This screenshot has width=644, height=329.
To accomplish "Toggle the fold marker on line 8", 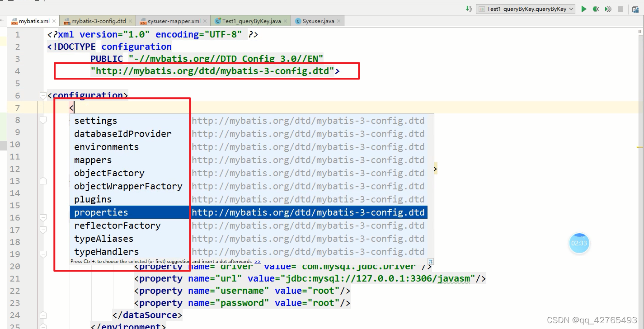I will (x=43, y=120).
